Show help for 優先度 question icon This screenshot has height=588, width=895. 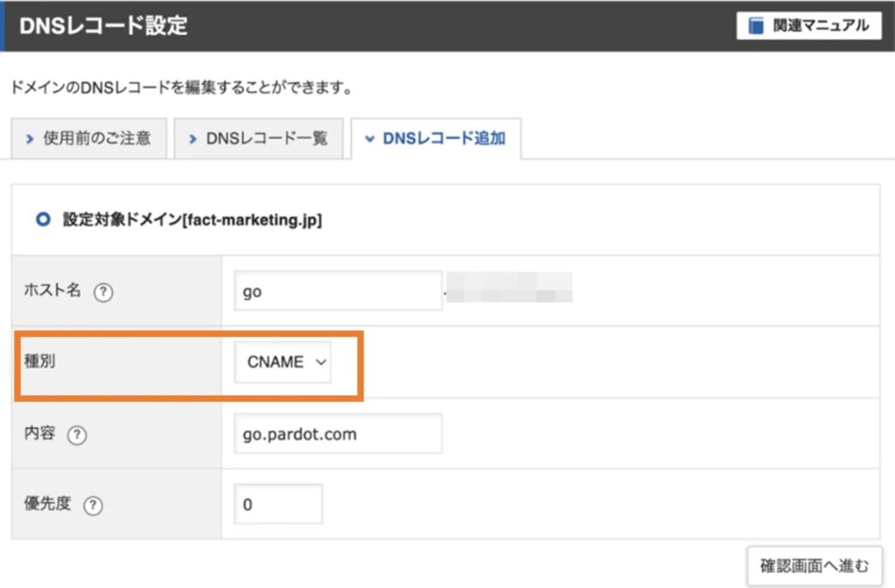tap(93, 505)
